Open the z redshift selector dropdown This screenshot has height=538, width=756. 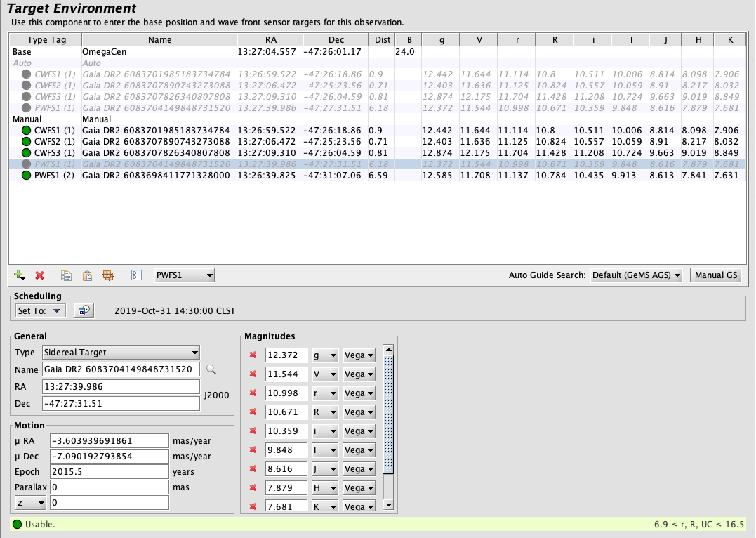coord(30,503)
